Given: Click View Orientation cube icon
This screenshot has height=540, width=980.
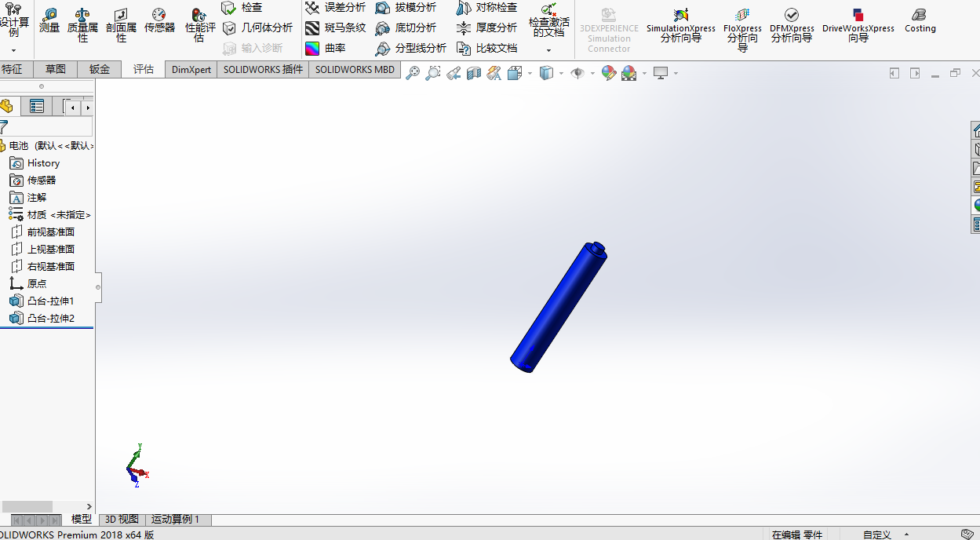Looking at the screenshot, I should [515, 73].
